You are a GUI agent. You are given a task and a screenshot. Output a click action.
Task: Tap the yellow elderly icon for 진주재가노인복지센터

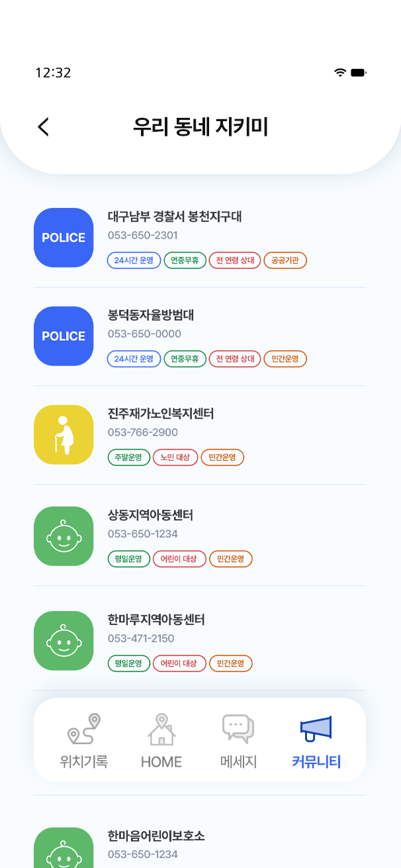pos(64,434)
